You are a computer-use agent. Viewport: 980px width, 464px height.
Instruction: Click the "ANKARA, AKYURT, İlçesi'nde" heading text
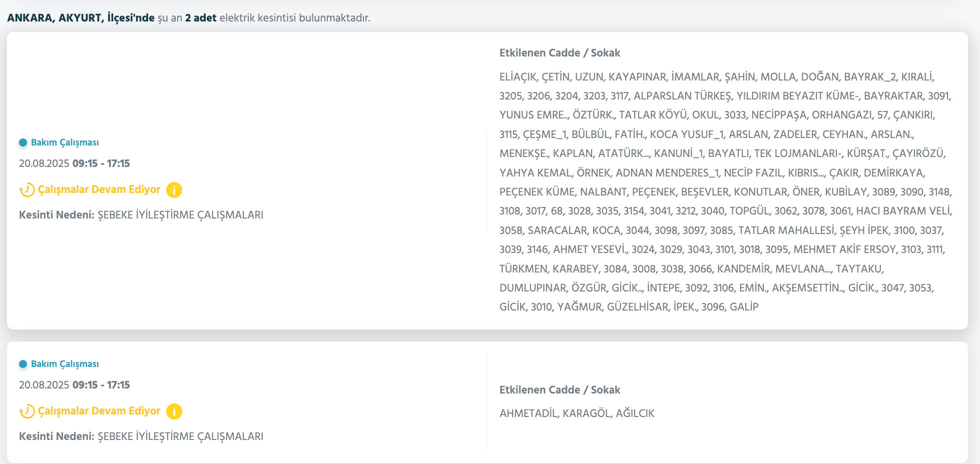[x=81, y=18]
